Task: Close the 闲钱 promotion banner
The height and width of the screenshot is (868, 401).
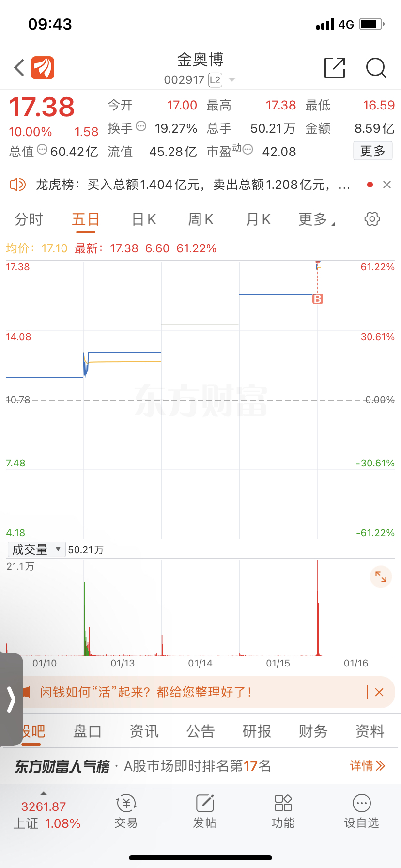Action: pyautogui.click(x=379, y=692)
